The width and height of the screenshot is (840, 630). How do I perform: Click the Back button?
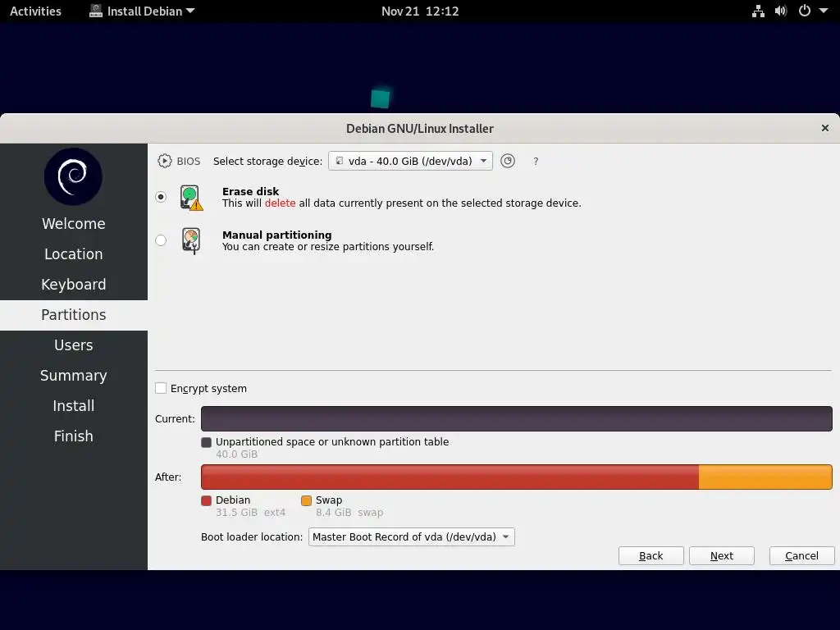tap(651, 555)
